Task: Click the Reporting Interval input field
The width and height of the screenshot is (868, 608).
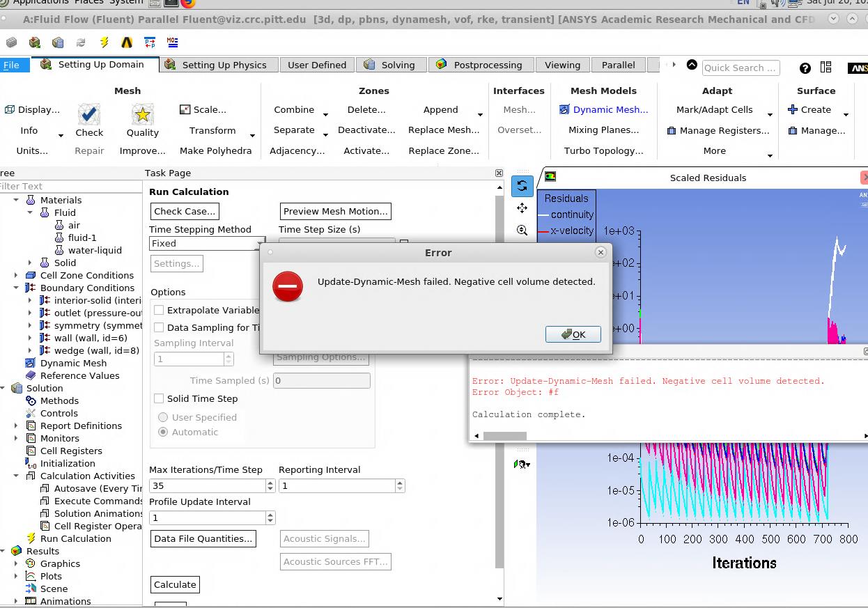Action: (337, 485)
